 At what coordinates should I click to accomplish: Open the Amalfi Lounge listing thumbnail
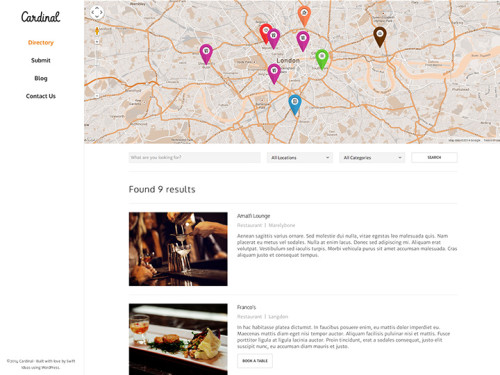click(178, 249)
